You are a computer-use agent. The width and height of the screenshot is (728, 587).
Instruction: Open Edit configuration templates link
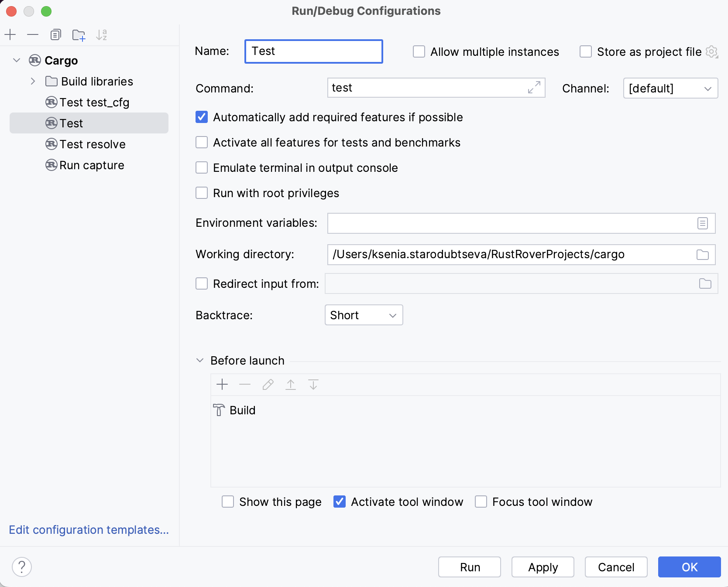click(x=88, y=530)
